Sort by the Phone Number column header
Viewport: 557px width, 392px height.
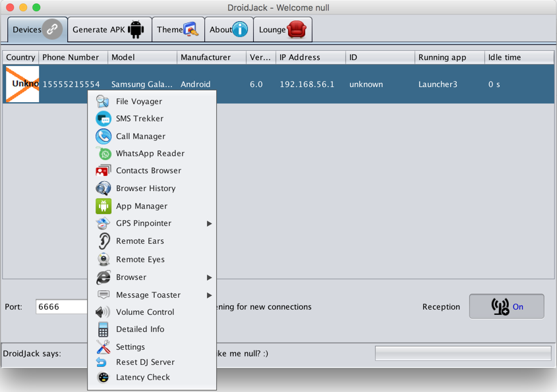coord(73,57)
